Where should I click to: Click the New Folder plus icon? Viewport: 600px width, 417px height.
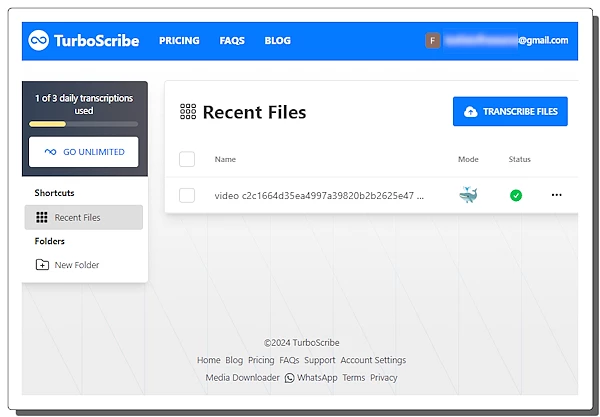click(x=42, y=265)
